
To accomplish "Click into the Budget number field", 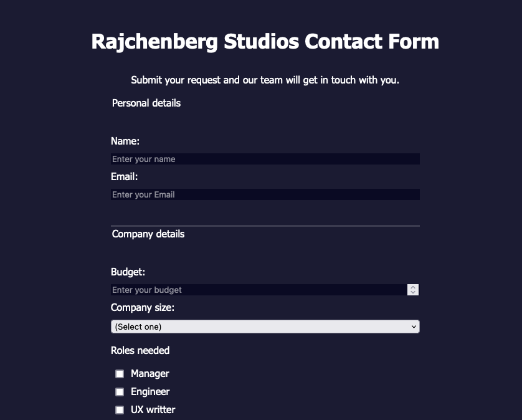I will pos(259,290).
